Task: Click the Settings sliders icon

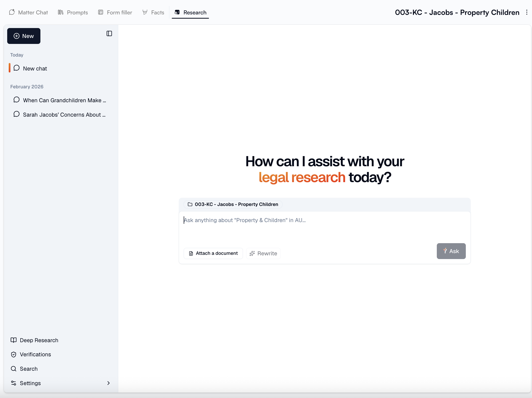Action: pos(14,383)
